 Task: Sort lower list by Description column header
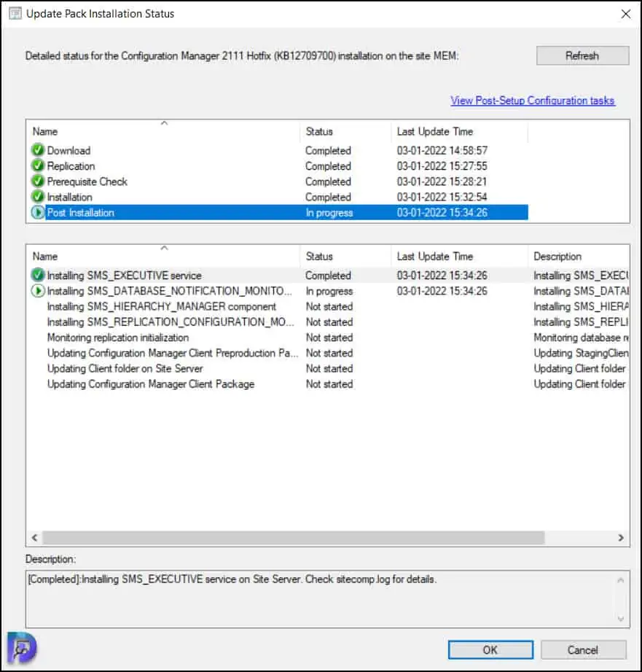point(579,257)
